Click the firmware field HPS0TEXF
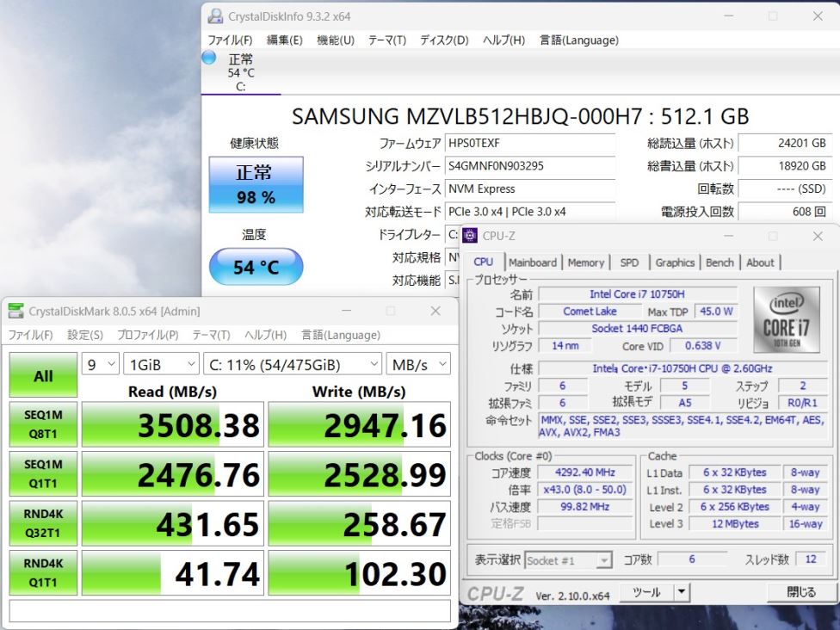Image resolution: width=840 pixels, height=630 pixels. coord(530,143)
